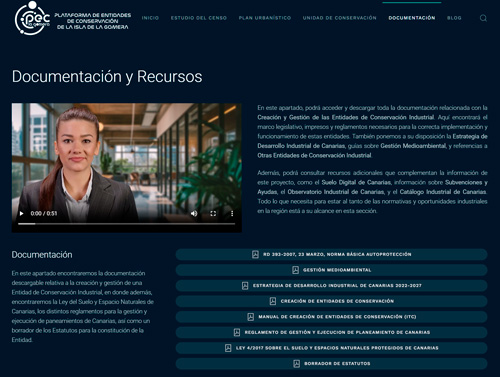Open the Manual de Creación (ITC) document

(x=331, y=317)
